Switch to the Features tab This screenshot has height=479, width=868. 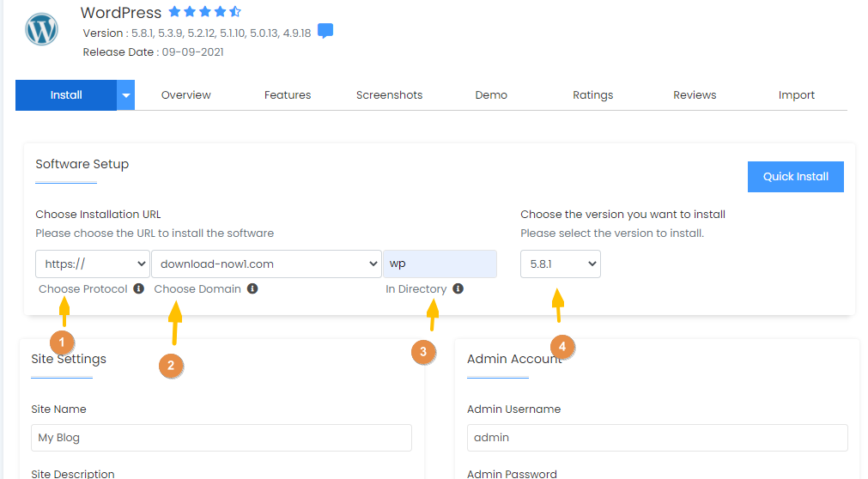point(288,95)
